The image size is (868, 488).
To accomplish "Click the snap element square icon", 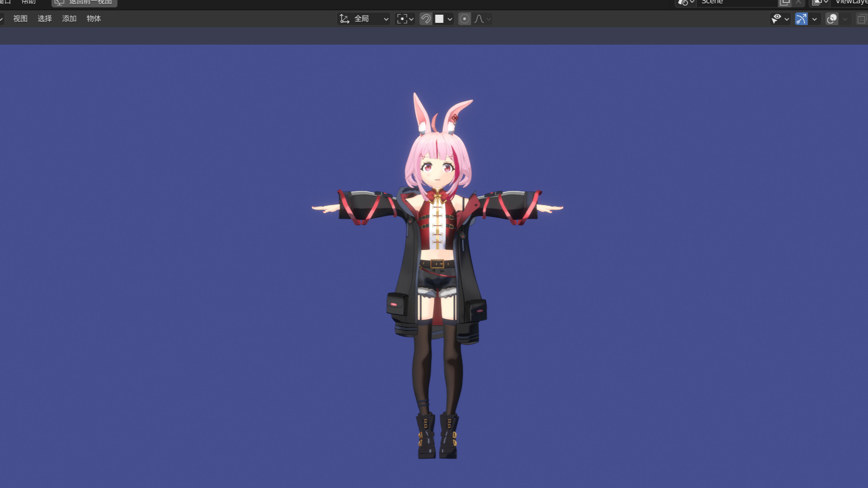I will pos(439,19).
